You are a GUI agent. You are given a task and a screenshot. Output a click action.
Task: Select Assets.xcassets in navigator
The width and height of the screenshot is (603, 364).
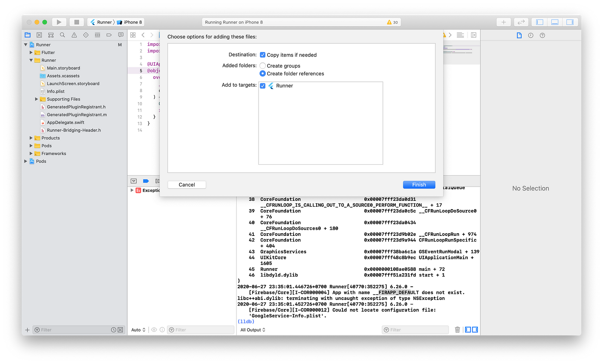click(x=63, y=76)
